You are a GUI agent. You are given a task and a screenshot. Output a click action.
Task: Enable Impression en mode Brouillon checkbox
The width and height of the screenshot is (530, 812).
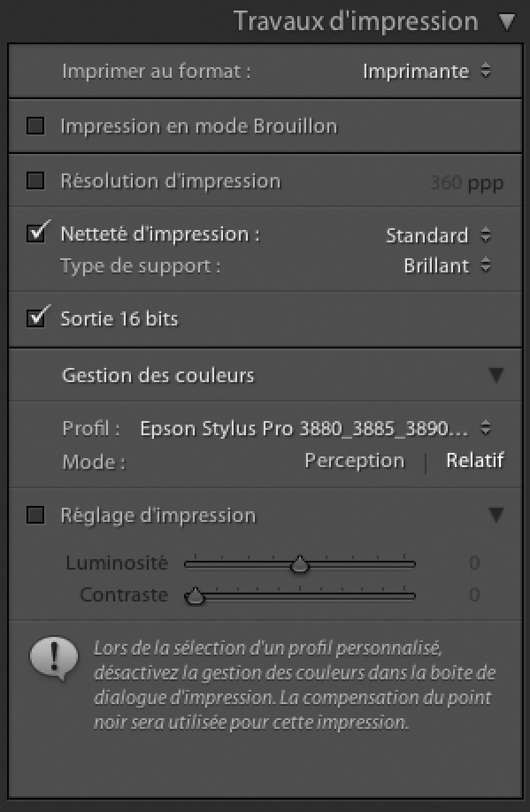pos(35,126)
